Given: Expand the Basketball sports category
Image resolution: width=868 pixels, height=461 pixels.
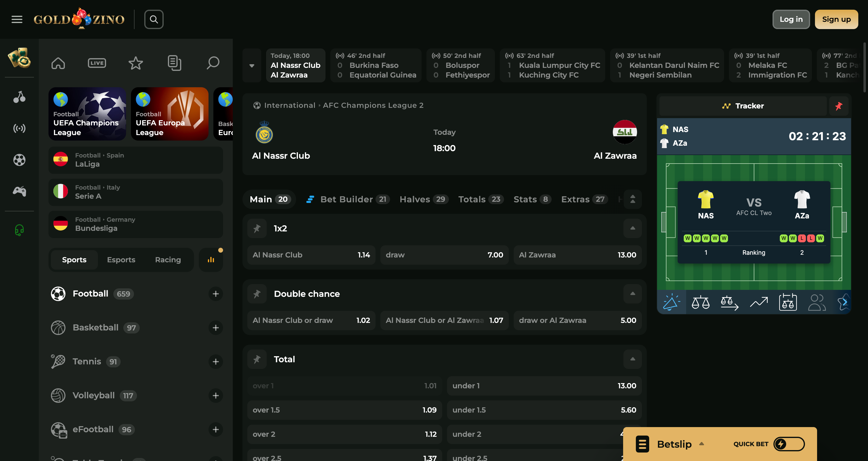Looking at the screenshot, I should (x=216, y=328).
